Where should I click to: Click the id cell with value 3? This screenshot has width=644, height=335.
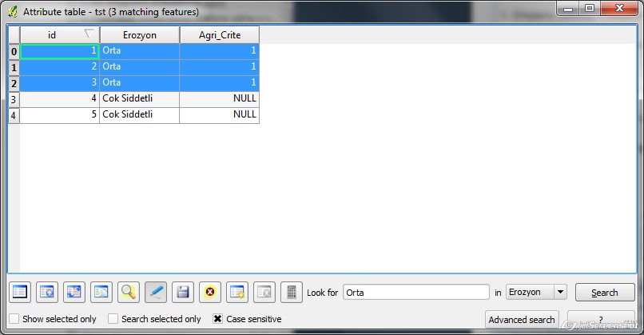click(x=60, y=83)
